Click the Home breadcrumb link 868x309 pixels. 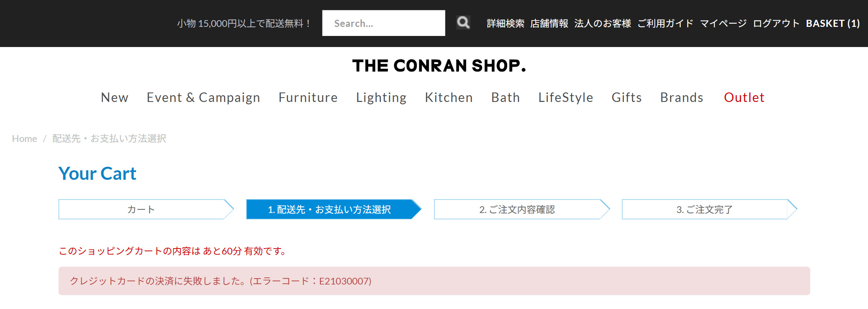click(x=25, y=139)
